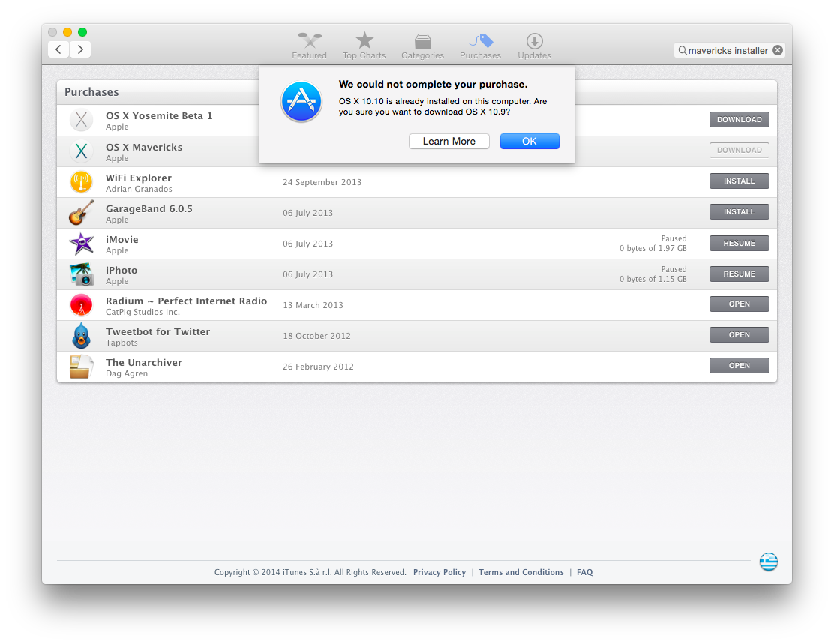Open the Updates tab

[534, 46]
